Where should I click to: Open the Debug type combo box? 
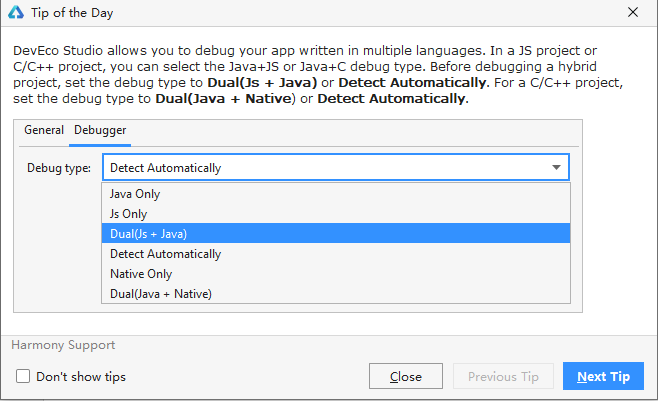tap(336, 168)
